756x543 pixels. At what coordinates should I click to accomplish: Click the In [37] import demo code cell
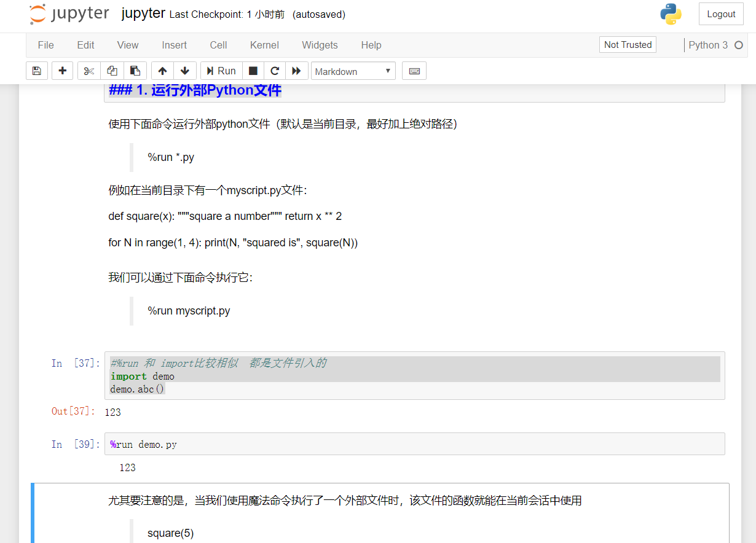[x=415, y=375]
